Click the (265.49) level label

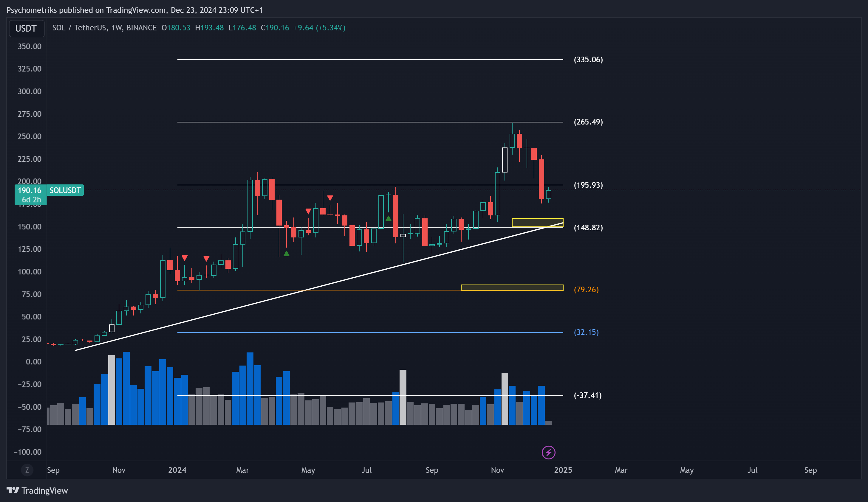click(588, 122)
